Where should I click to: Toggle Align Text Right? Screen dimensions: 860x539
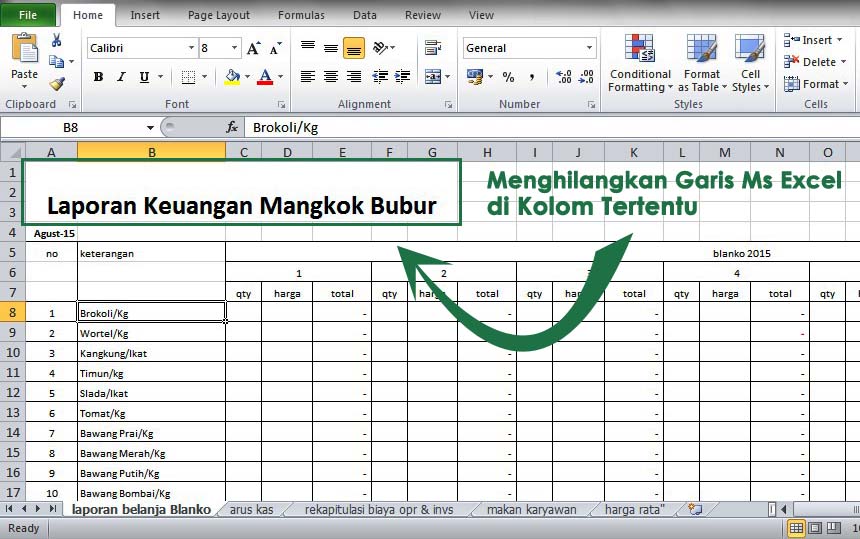click(x=354, y=77)
